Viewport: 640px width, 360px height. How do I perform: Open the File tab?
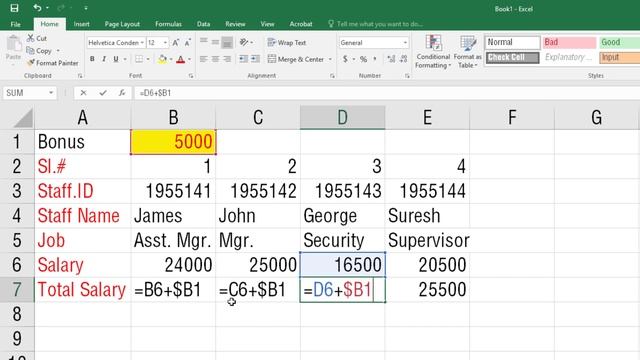tap(16, 24)
